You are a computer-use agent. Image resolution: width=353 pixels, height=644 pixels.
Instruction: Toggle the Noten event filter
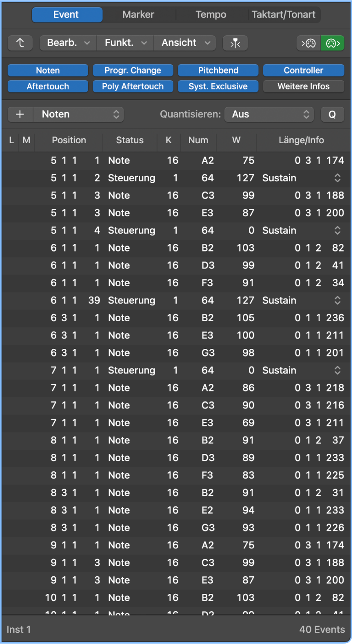click(x=48, y=70)
